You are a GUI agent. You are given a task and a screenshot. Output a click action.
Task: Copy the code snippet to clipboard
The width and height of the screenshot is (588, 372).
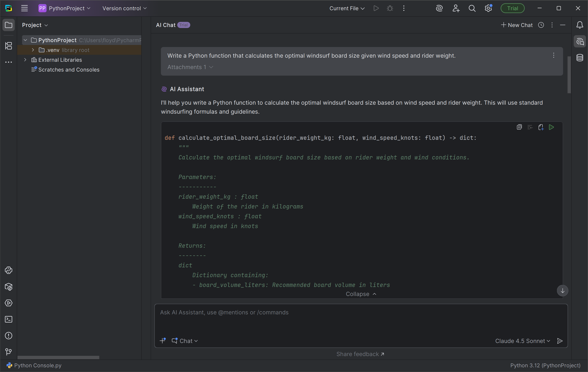click(519, 127)
